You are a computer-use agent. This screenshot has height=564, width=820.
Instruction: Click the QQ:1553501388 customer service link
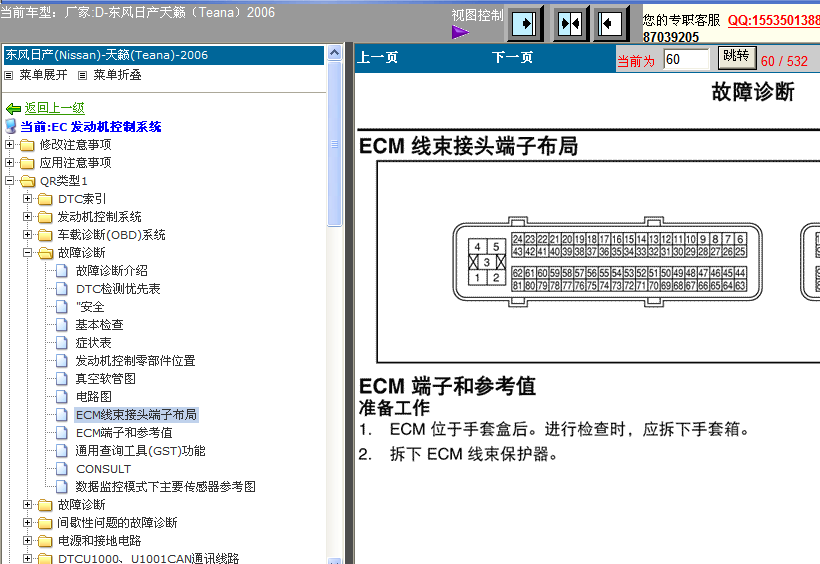click(x=773, y=20)
